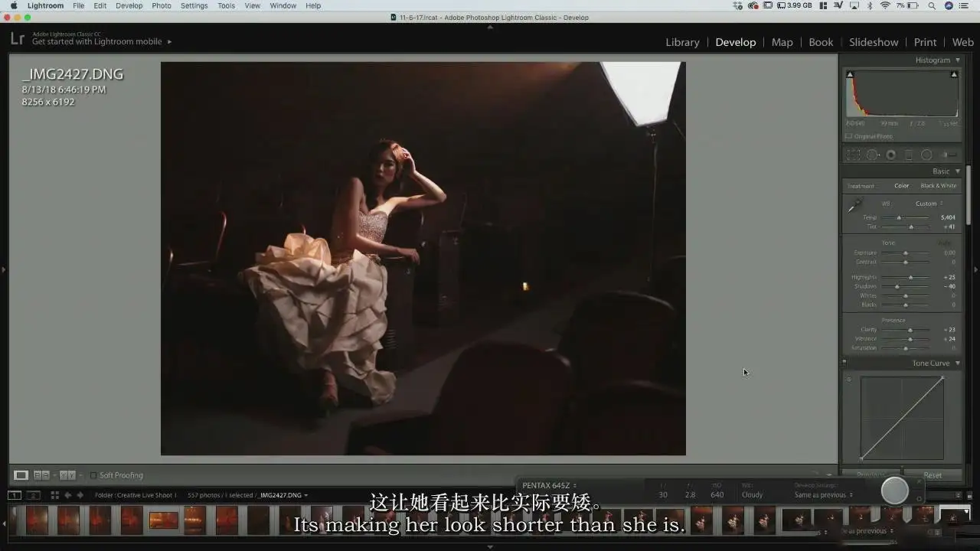Switch to the Library module
This screenshot has height=551, width=980.
(682, 42)
